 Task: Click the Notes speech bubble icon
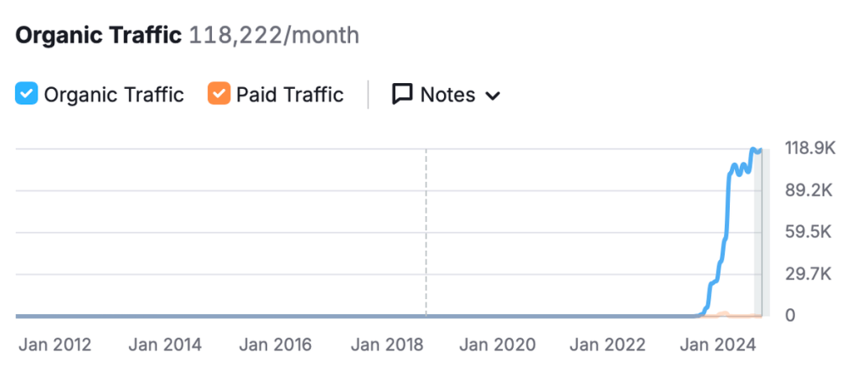click(402, 94)
